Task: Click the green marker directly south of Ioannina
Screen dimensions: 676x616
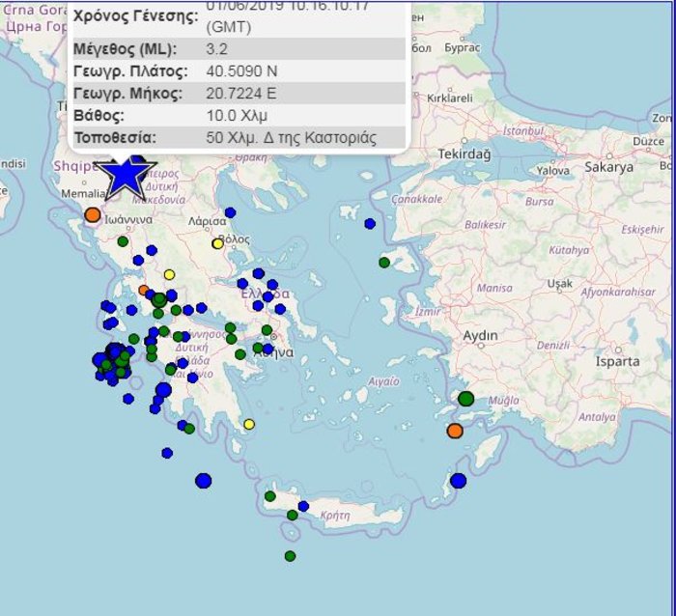Action: pyautogui.click(x=123, y=241)
